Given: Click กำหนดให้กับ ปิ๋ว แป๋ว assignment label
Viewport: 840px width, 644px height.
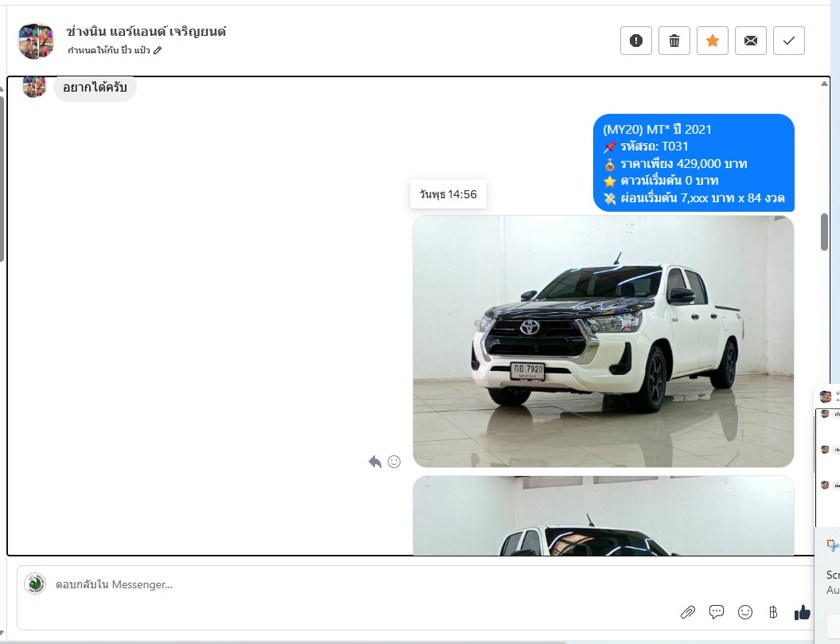Looking at the screenshot, I should (x=109, y=50).
